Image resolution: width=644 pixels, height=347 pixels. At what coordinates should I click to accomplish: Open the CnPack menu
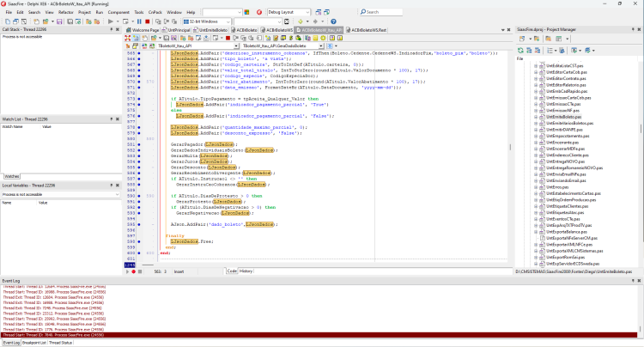(x=155, y=12)
